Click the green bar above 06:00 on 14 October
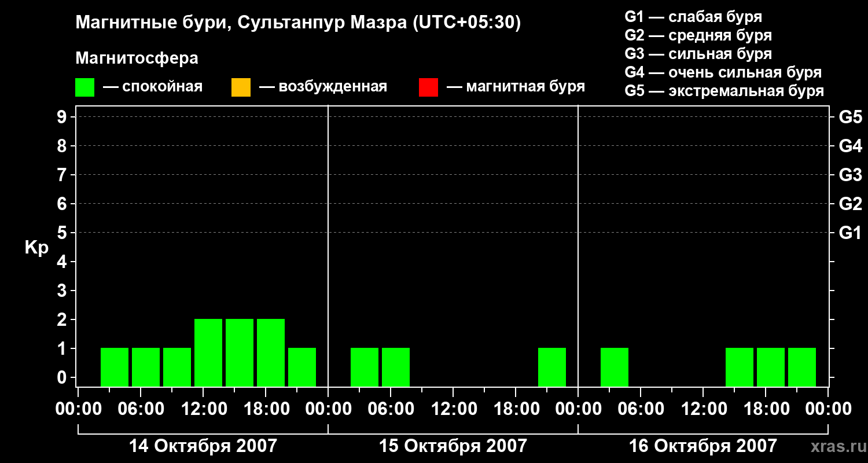This screenshot has height=463, width=868. click(x=146, y=367)
